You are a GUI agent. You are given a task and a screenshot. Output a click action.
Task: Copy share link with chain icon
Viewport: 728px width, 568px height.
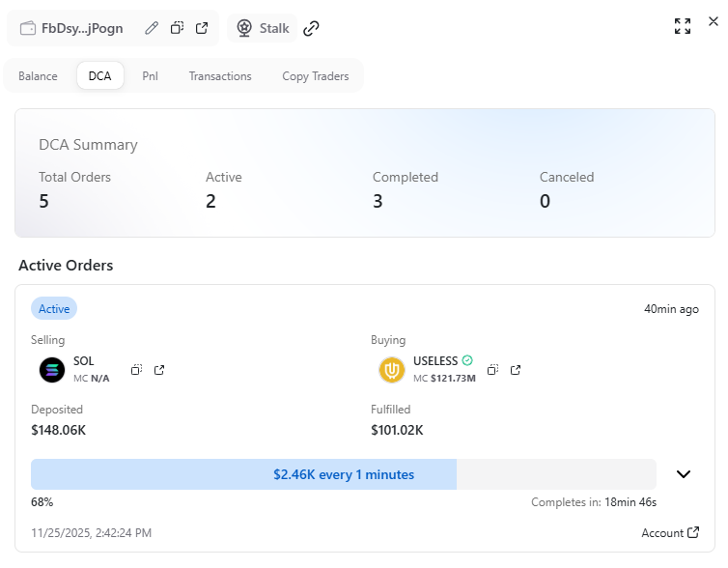tap(311, 28)
